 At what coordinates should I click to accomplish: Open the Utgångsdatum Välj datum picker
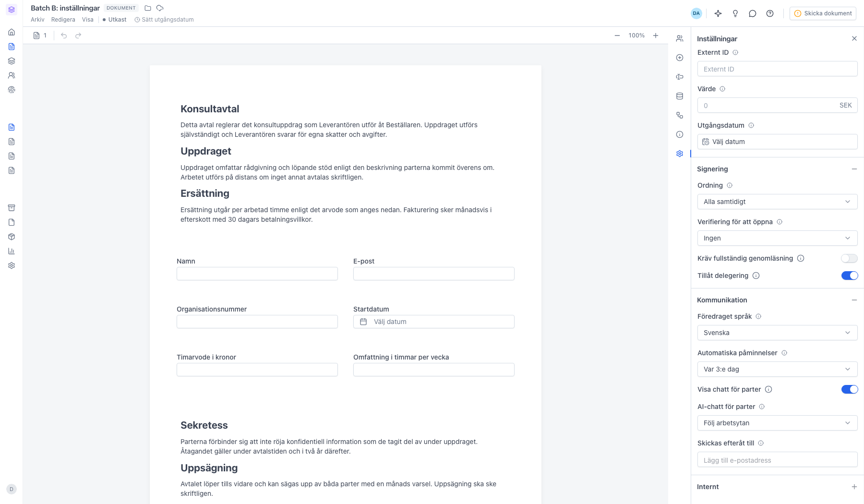coord(777,142)
